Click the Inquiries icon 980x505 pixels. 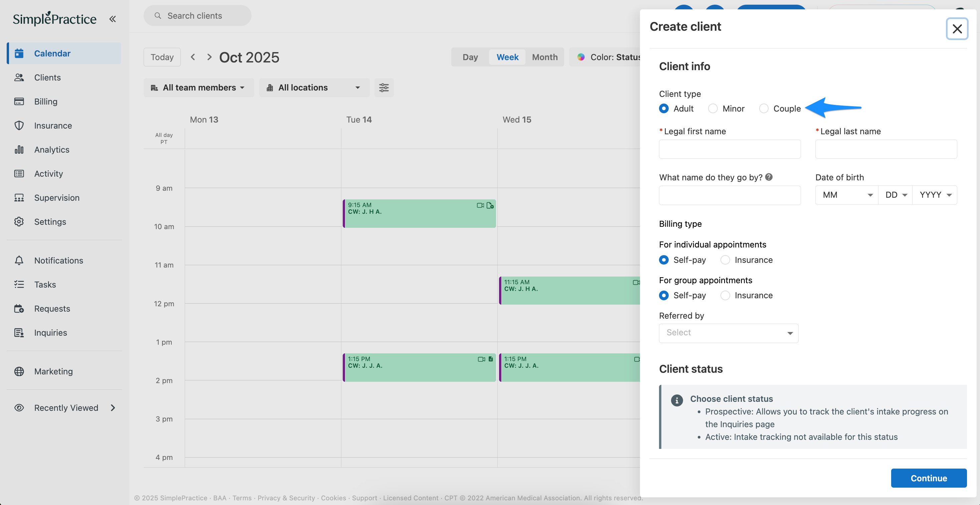pyautogui.click(x=19, y=333)
